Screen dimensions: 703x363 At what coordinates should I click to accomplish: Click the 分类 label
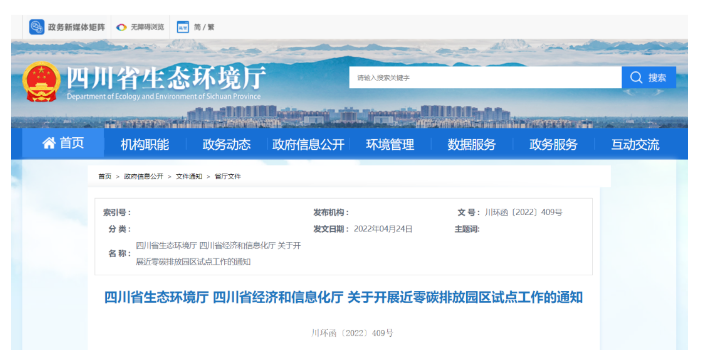coord(120,229)
